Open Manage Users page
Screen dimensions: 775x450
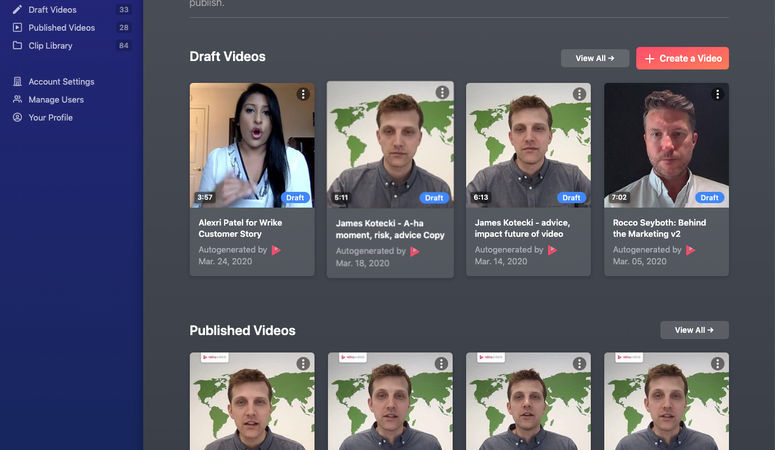tap(56, 99)
